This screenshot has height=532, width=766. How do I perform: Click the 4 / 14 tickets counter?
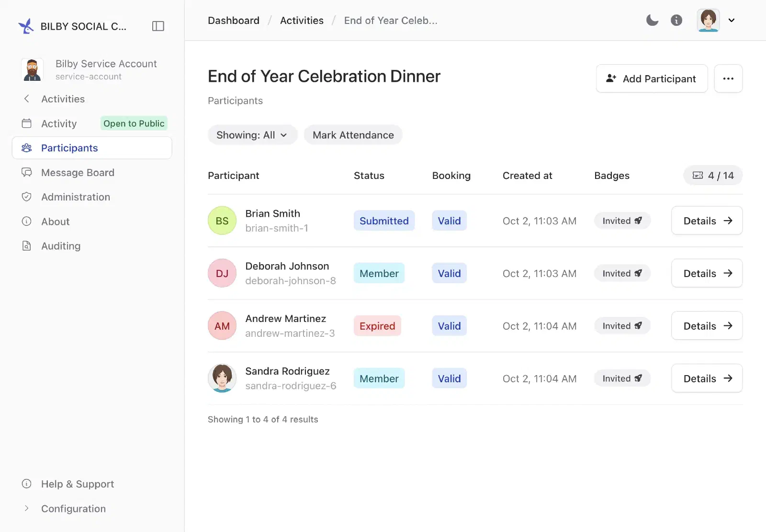pyautogui.click(x=713, y=175)
